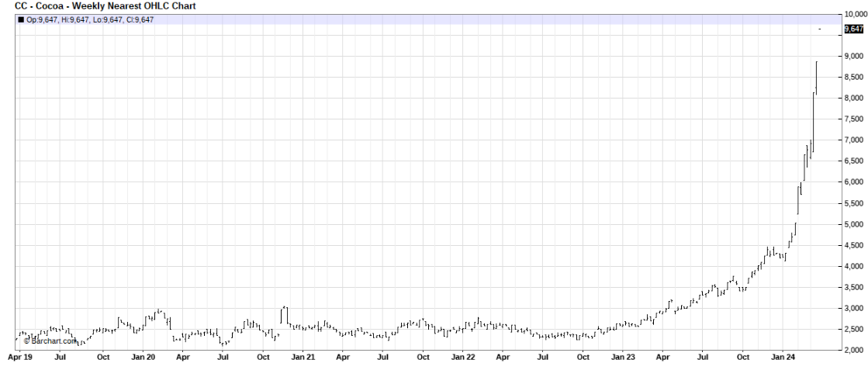868x370 pixels.
Task: Click the 'Jan 23' date axis label
Action: coord(621,359)
